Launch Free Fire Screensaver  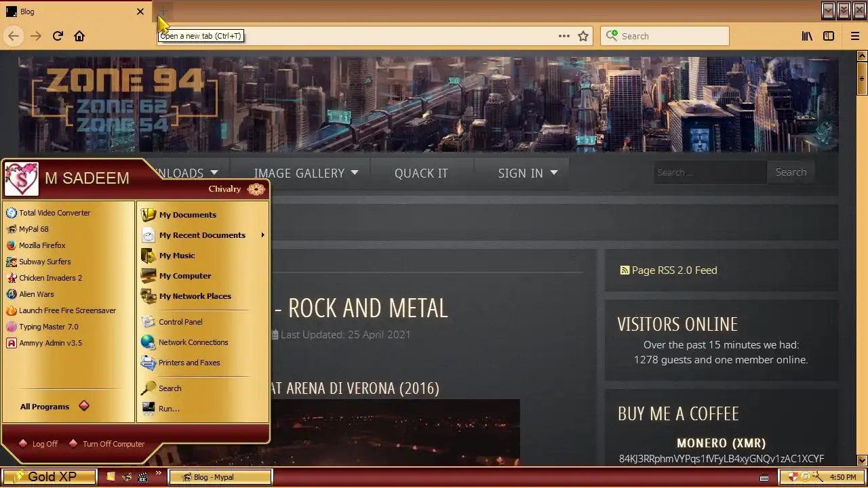tap(61, 310)
